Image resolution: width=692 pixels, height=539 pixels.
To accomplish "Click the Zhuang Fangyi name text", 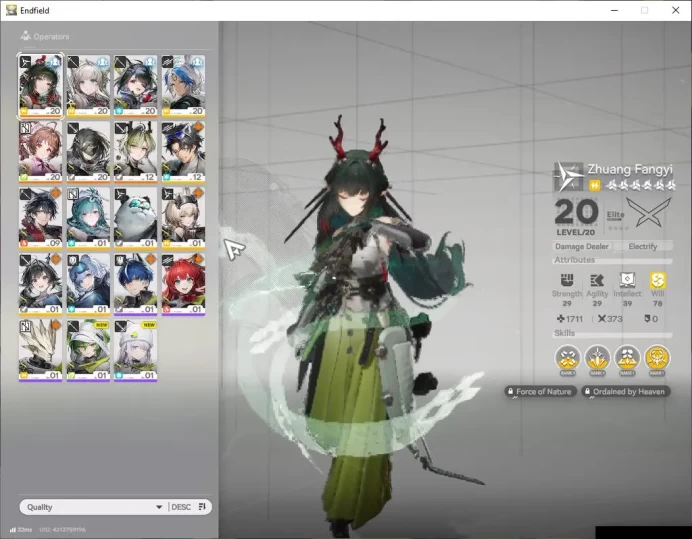I will (x=630, y=169).
